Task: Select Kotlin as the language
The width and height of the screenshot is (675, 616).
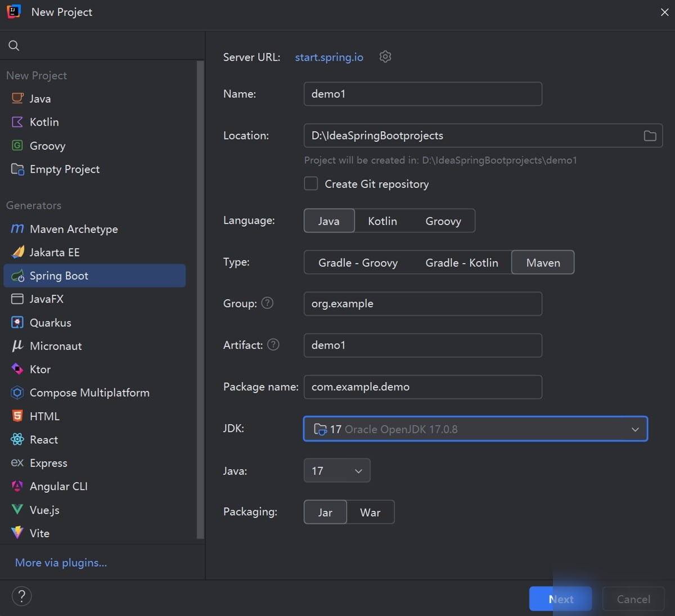Action: [382, 221]
